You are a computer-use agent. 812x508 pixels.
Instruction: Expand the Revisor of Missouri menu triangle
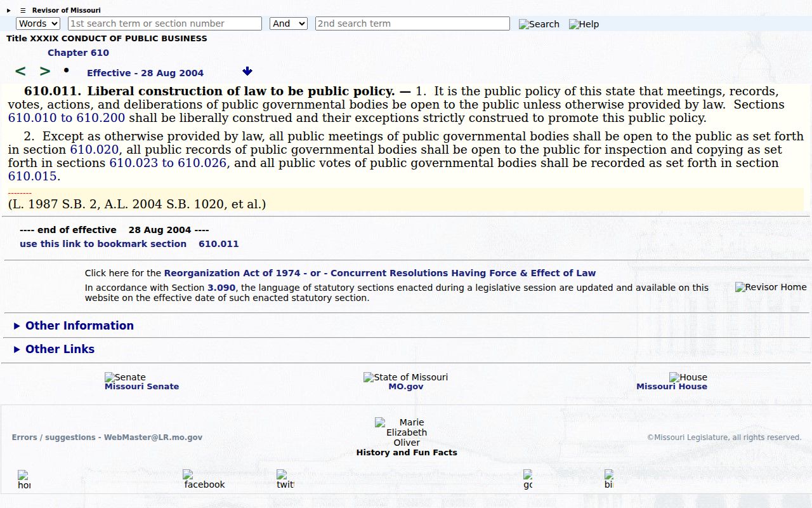[x=9, y=10]
